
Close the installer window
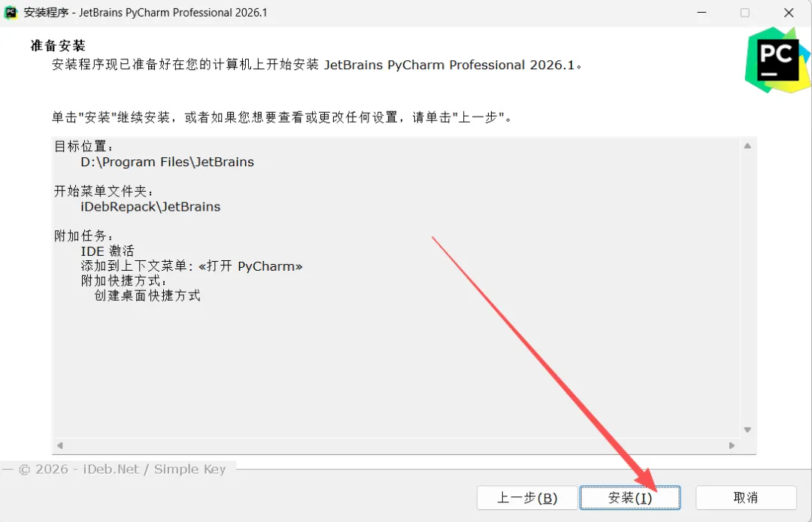[789, 13]
